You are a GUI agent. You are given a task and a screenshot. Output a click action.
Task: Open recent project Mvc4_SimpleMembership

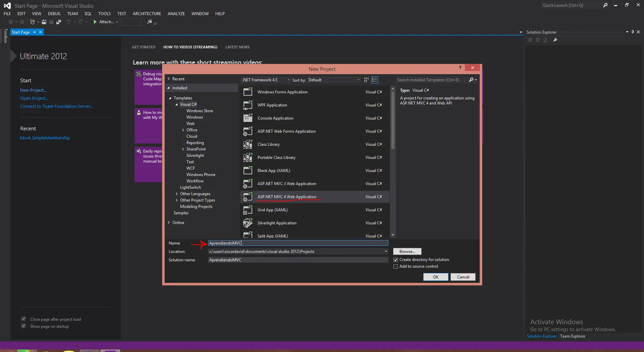pos(45,138)
